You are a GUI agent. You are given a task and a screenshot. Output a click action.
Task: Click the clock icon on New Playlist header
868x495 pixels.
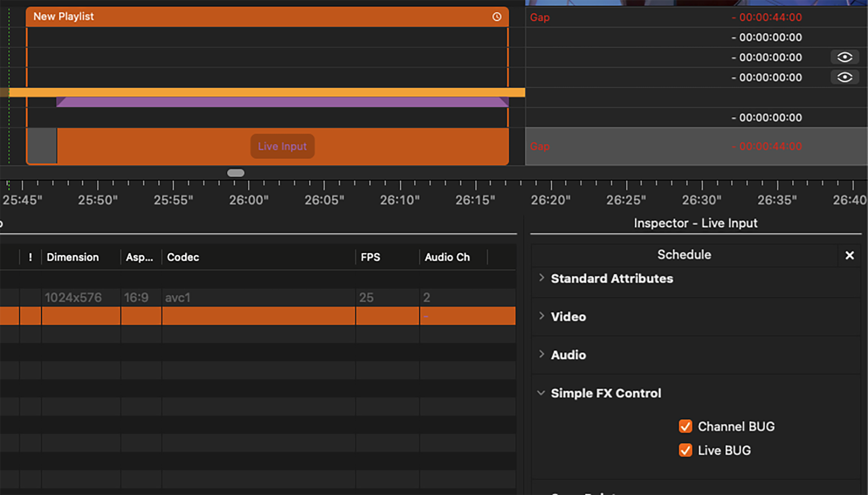click(x=496, y=17)
